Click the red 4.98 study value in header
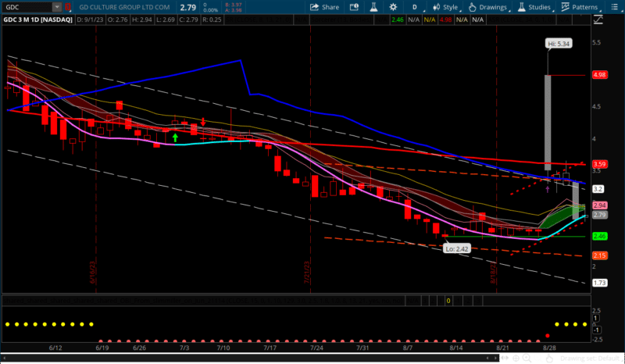This screenshot has width=625, height=364. click(445, 19)
